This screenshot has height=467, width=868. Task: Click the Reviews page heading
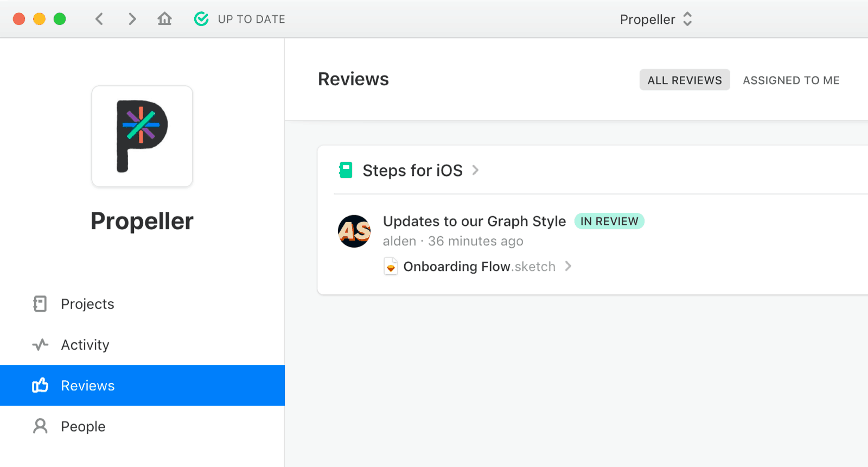click(x=353, y=79)
